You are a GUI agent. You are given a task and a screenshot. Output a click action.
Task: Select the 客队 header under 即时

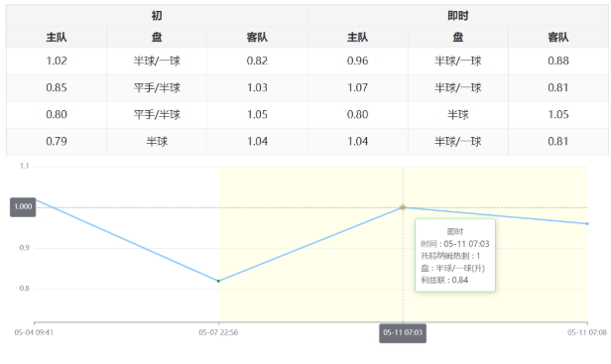coord(558,37)
